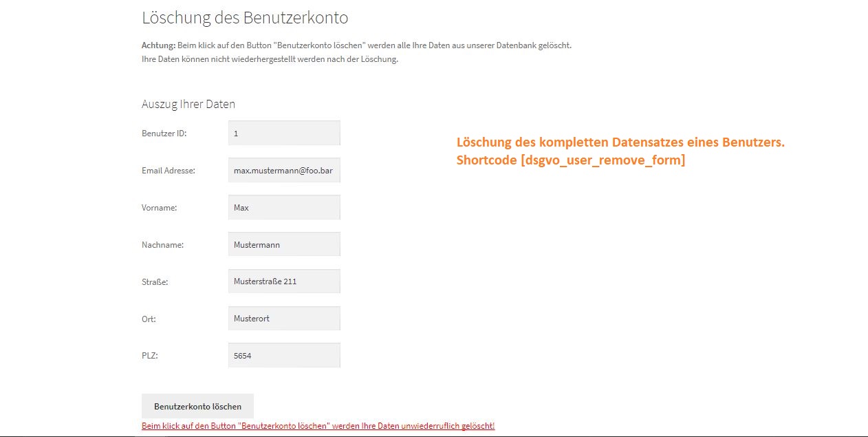Click the "Vorname:" label

pos(160,208)
